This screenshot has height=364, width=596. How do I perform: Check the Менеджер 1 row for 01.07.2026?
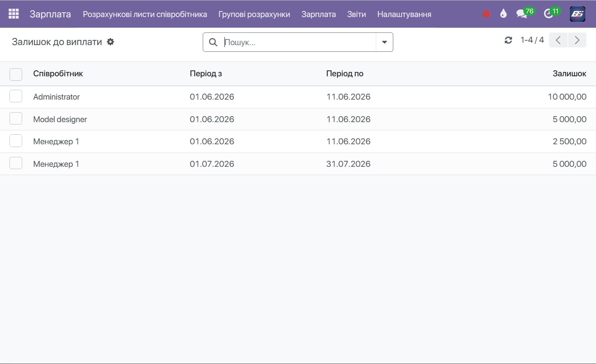[x=16, y=163]
